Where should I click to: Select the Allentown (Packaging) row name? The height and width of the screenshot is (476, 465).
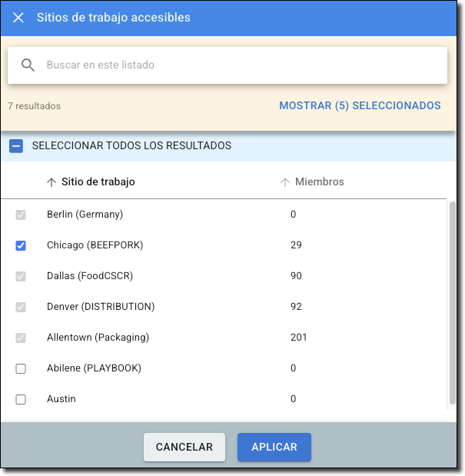tap(98, 338)
